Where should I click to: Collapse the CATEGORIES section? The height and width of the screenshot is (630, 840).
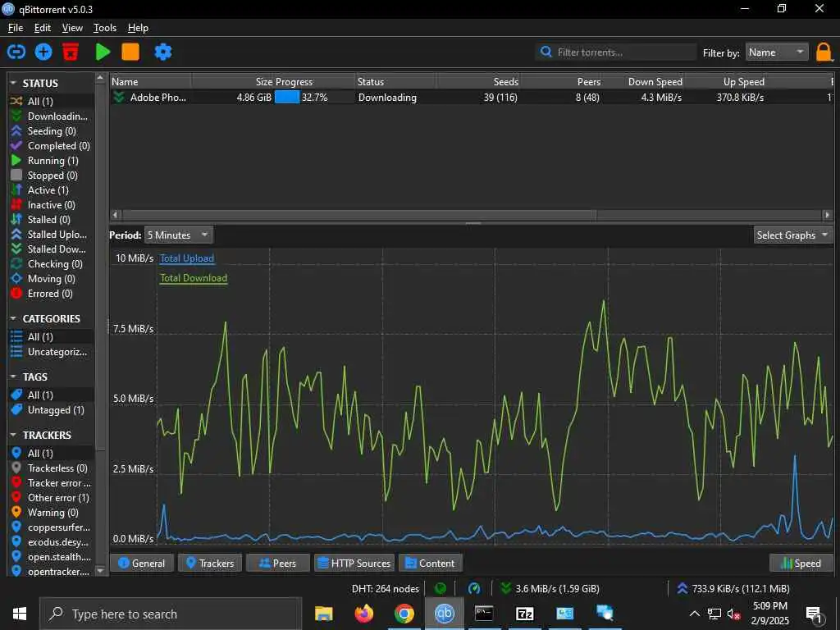(x=13, y=319)
